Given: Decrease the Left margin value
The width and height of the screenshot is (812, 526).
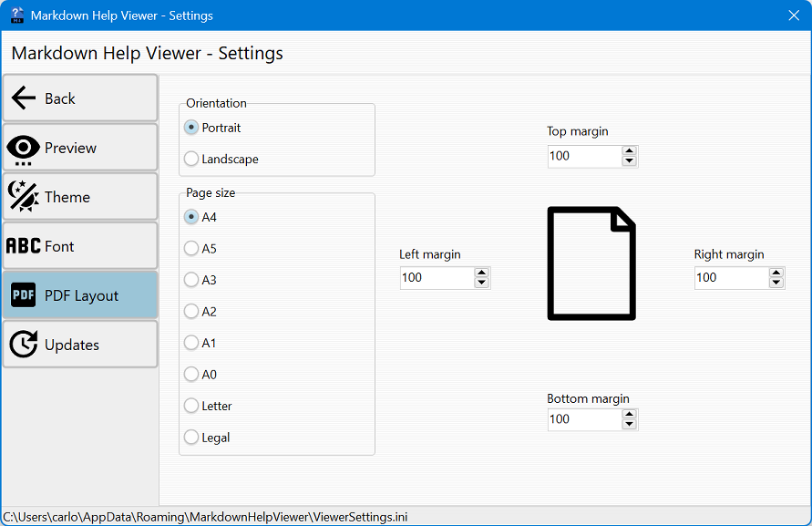Looking at the screenshot, I should 481,283.
